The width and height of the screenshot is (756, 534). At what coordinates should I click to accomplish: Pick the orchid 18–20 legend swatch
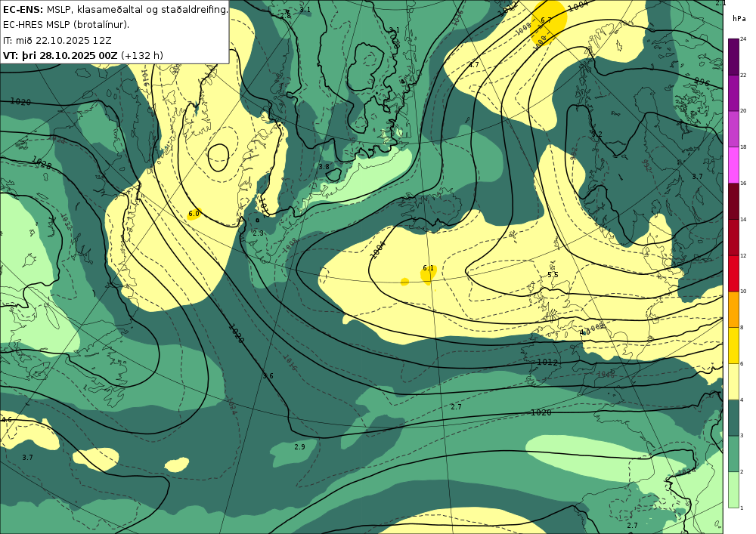tap(733, 129)
